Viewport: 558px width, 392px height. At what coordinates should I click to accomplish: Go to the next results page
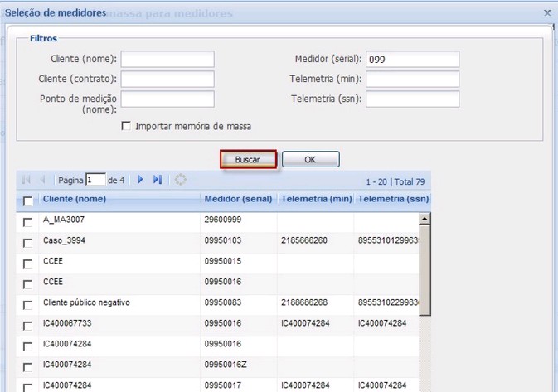tap(141, 180)
